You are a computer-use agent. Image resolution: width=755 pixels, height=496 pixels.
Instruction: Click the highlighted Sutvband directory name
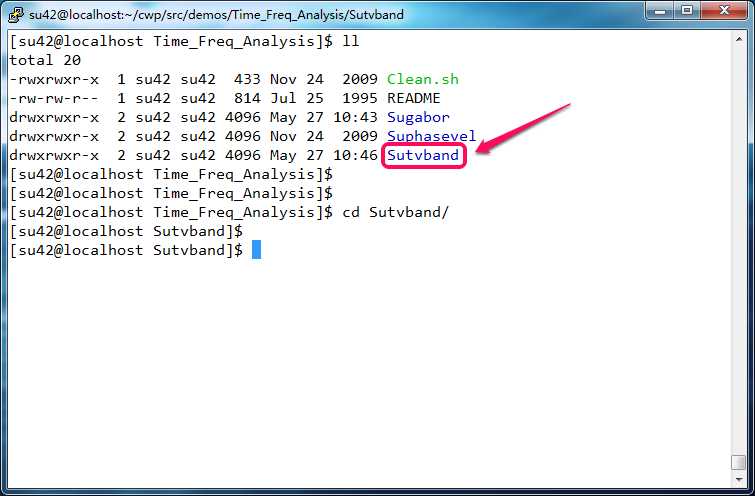[423, 155]
